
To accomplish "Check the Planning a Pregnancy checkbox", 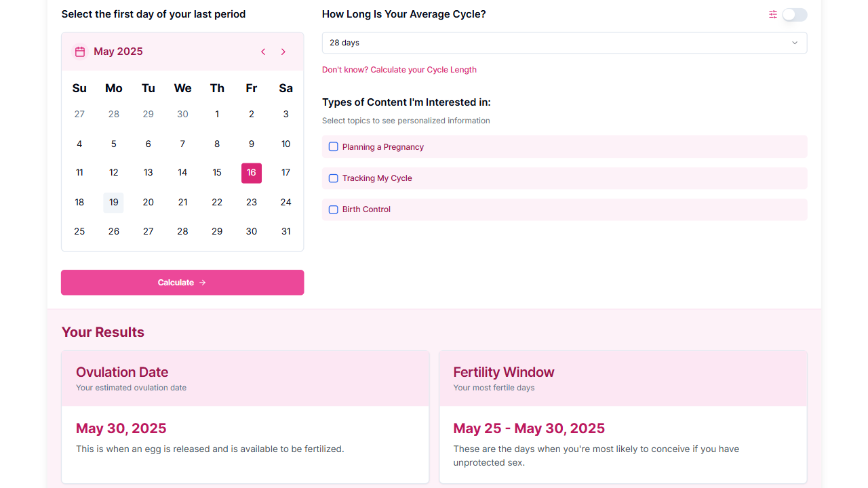I will (333, 146).
